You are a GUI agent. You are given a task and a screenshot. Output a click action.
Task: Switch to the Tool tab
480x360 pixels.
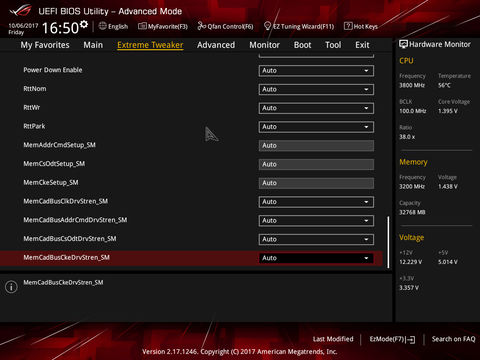(333, 45)
